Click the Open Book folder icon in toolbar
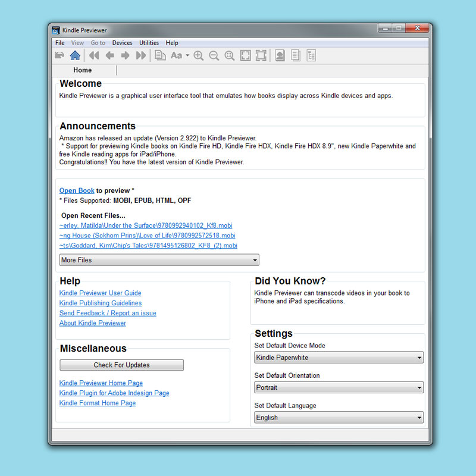Image resolution: width=476 pixels, height=476 pixels. [59, 55]
